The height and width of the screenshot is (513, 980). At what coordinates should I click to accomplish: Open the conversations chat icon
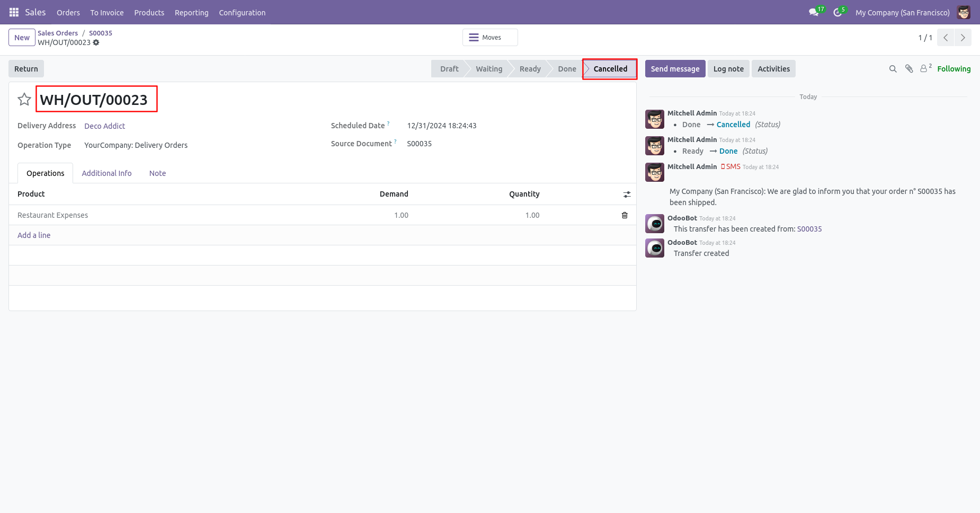coord(814,12)
